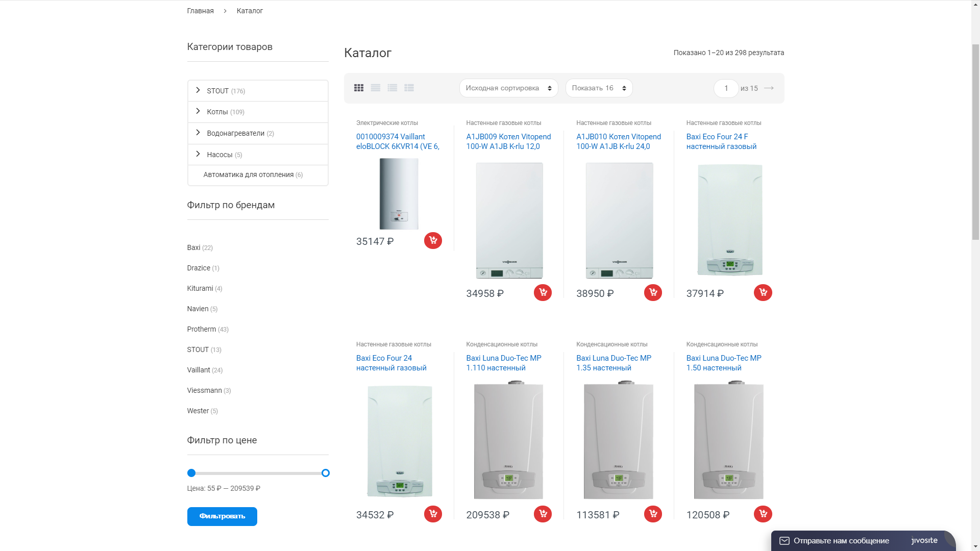Click the page number input field
Viewport: 980px width, 551px height.
coord(726,88)
